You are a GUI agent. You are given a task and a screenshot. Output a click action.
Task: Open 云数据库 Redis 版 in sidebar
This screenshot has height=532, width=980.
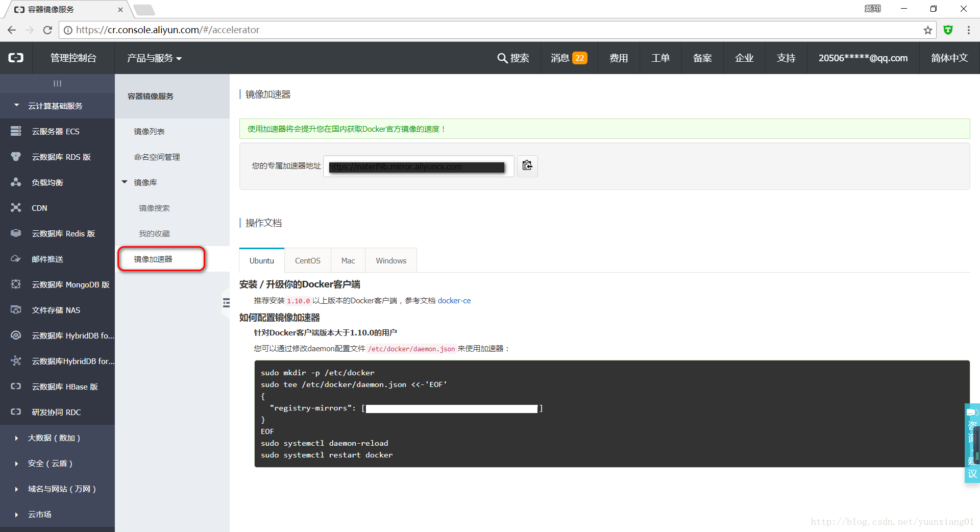click(57, 233)
